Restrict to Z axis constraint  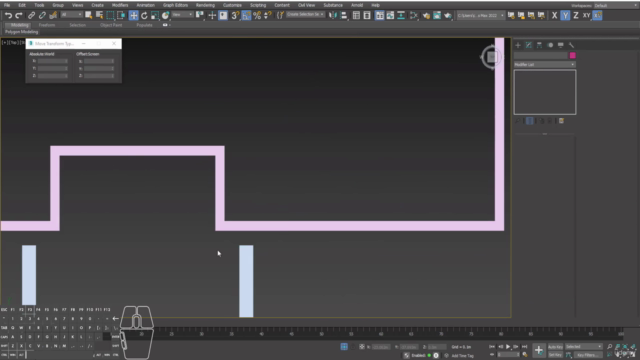click(x=576, y=16)
